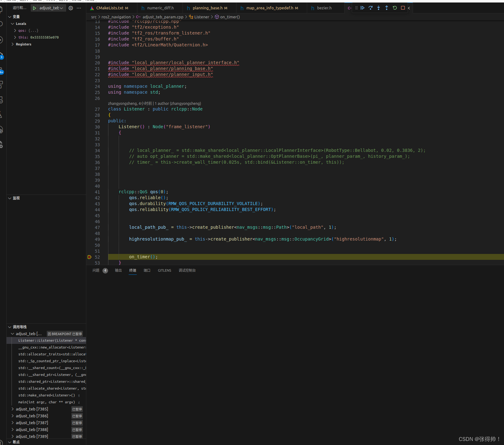The image size is (504, 445).
Task: Click the green Restart debug icon
Action: tap(395, 8)
